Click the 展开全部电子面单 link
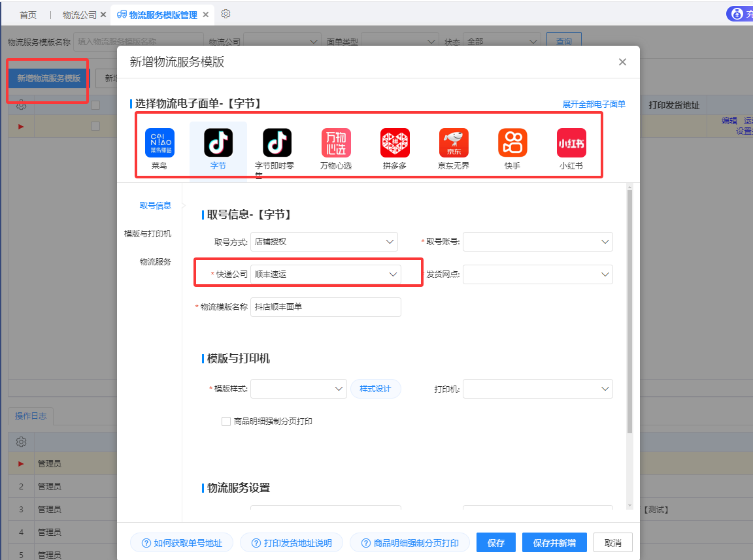The image size is (753, 560). 594,104
